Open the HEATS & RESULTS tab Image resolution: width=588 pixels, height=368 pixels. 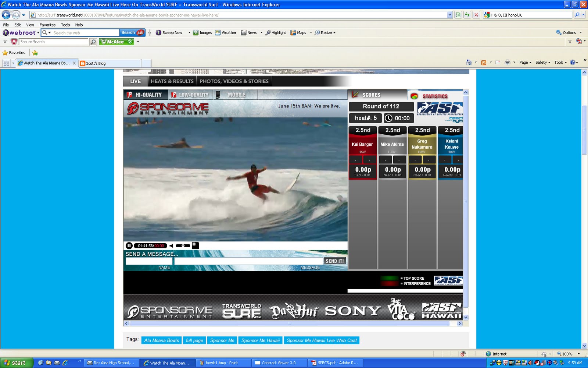click(x=172, y=81)
